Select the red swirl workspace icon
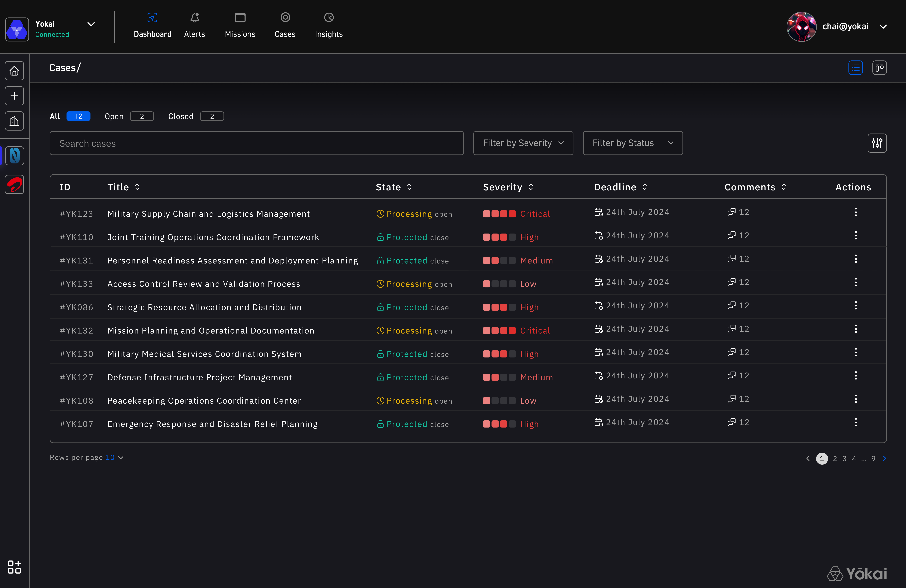The image size is (906, 588). coord(15,184)
